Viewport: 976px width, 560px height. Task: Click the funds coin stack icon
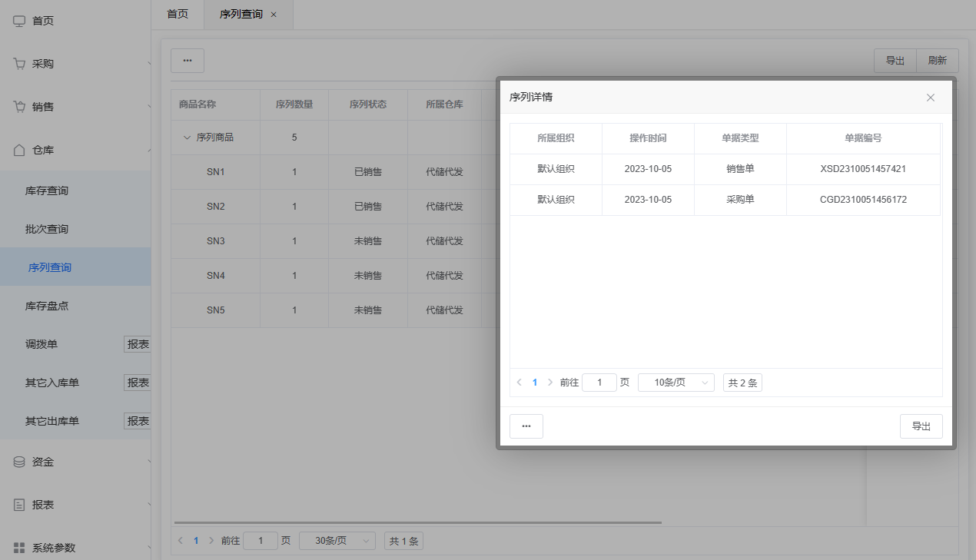pyautogui.click(x=20, y=462)
